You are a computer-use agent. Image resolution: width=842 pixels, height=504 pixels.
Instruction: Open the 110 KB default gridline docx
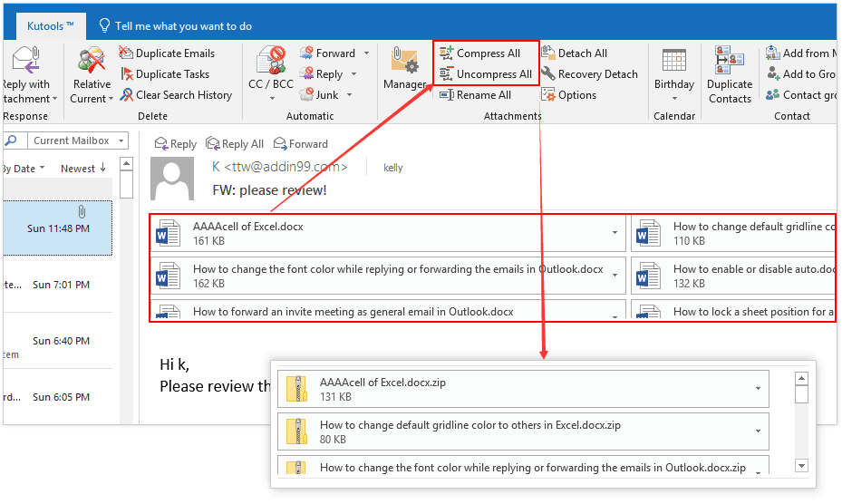click(x=733, y=233)
